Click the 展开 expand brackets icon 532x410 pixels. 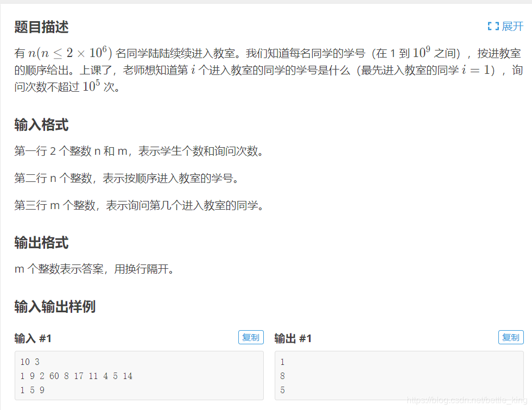click(493, 26)
